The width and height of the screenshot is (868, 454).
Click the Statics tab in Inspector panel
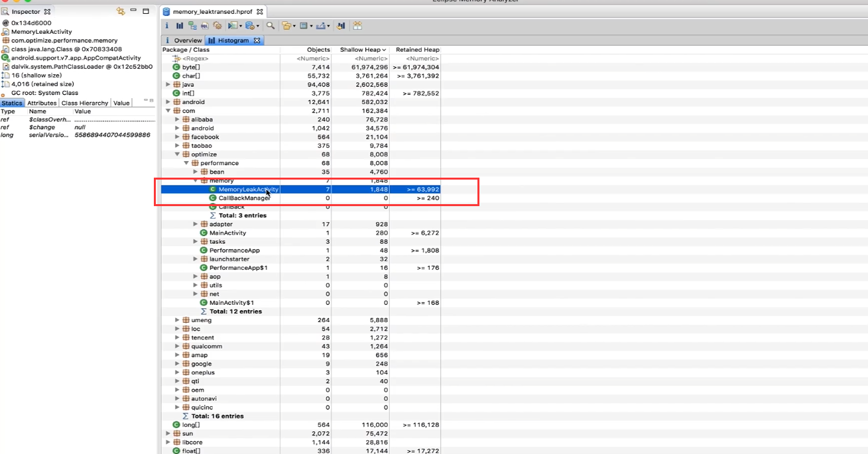click(x=11, y=103)
